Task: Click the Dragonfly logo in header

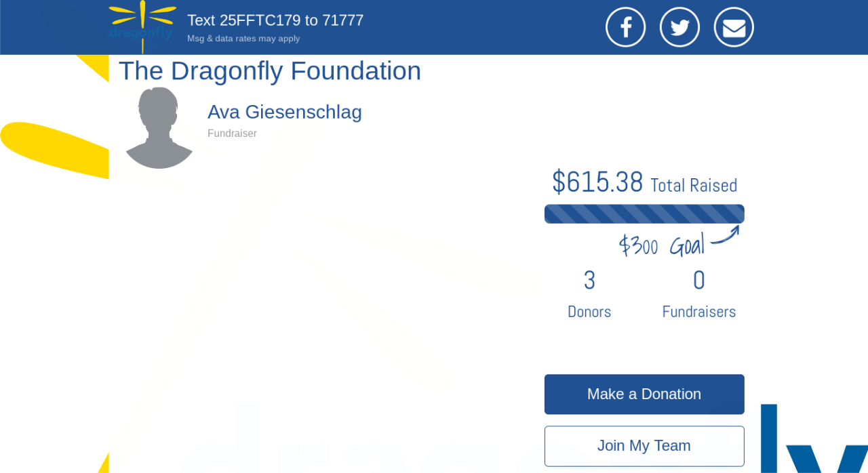Action: pyautogui.click(x=142, y=26)
